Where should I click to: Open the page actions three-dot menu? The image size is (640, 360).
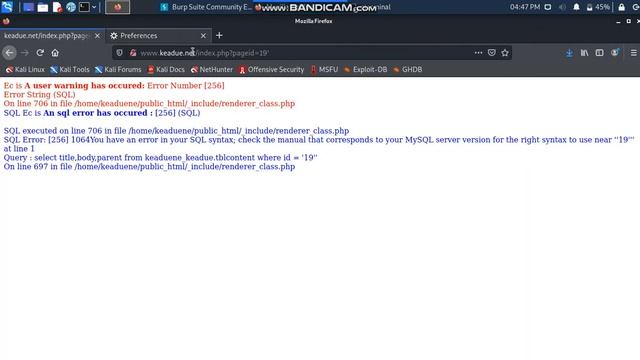[478, 53]
